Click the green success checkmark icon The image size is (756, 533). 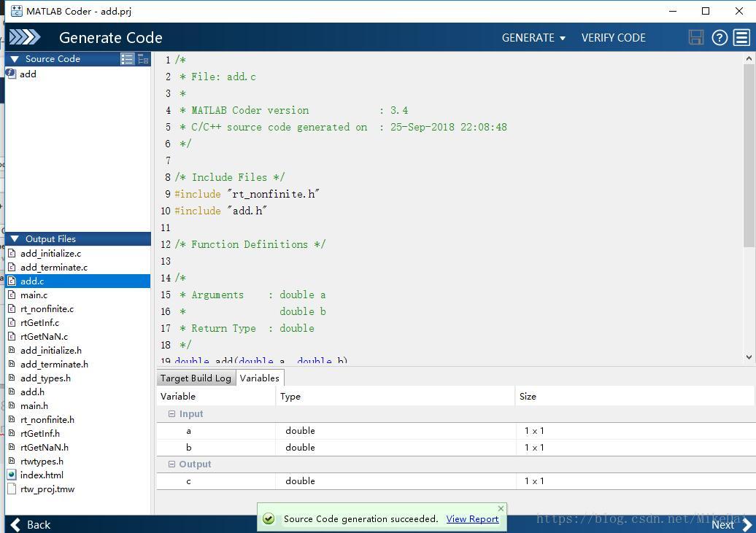coord(269,518)
